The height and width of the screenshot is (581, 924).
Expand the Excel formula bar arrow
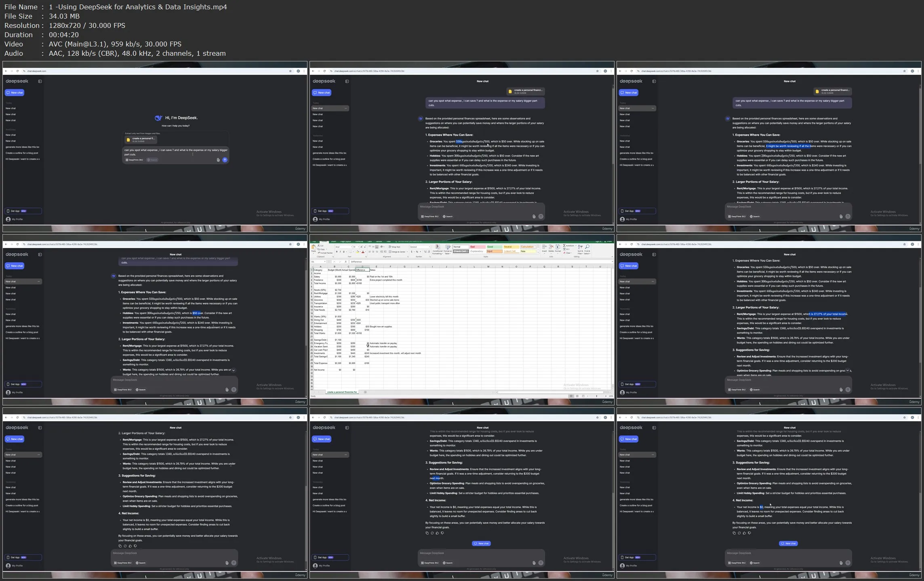click(x=612, y=262)
